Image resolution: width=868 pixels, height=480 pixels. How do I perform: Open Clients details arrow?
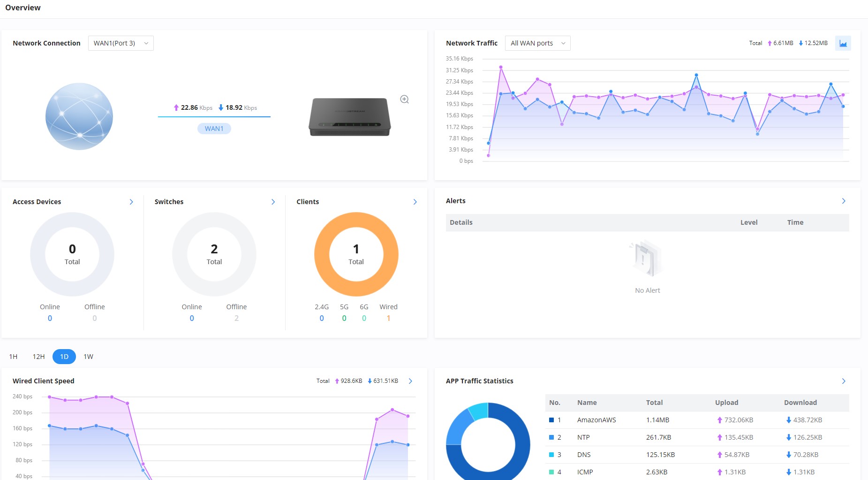[x=415, y=202]
